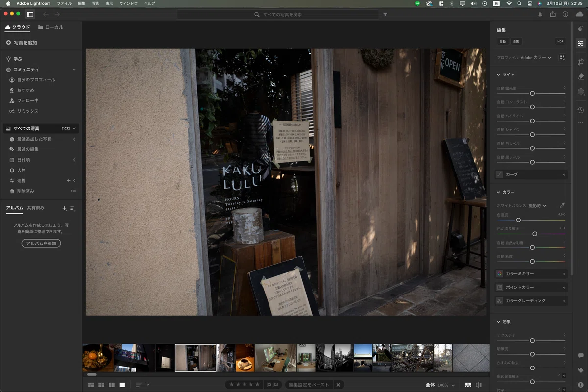Switch to the ローカル tab
This screenshot has width=588, height=392.
pos(50,27)
